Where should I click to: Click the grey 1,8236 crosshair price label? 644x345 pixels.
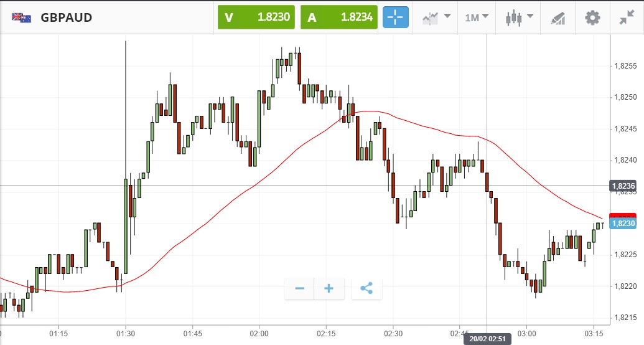(623, 186)
